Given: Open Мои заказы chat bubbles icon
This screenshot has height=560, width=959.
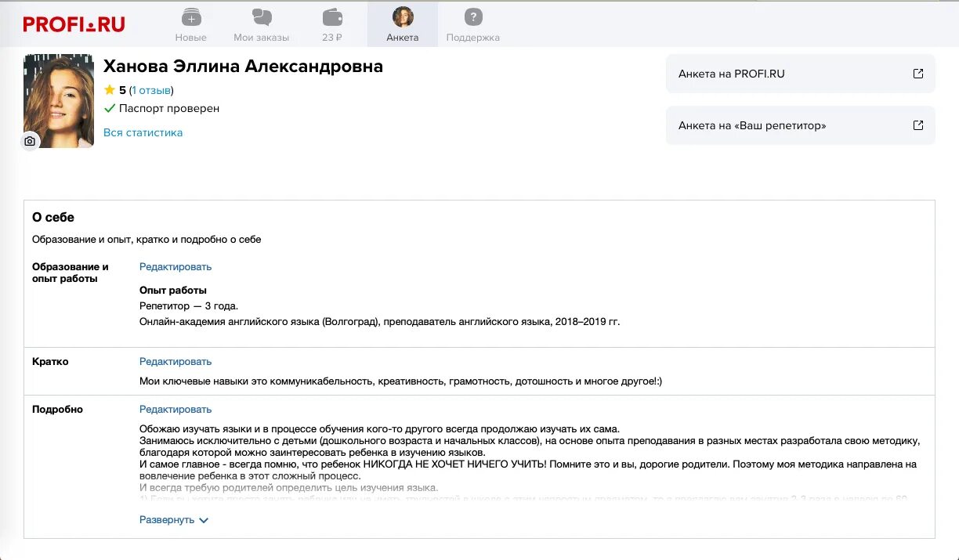Looking at the screenshot, I should (x=262, y=16).
